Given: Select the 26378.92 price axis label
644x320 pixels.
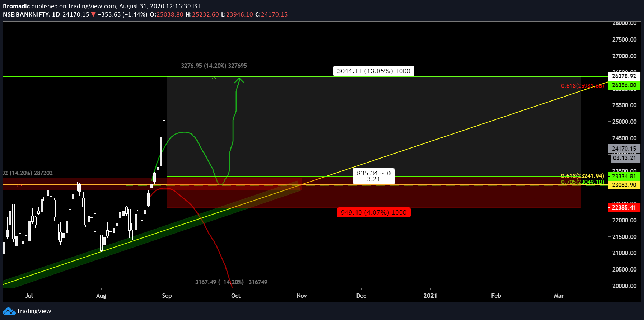Looking at the screenshot, I should [624, 76].
